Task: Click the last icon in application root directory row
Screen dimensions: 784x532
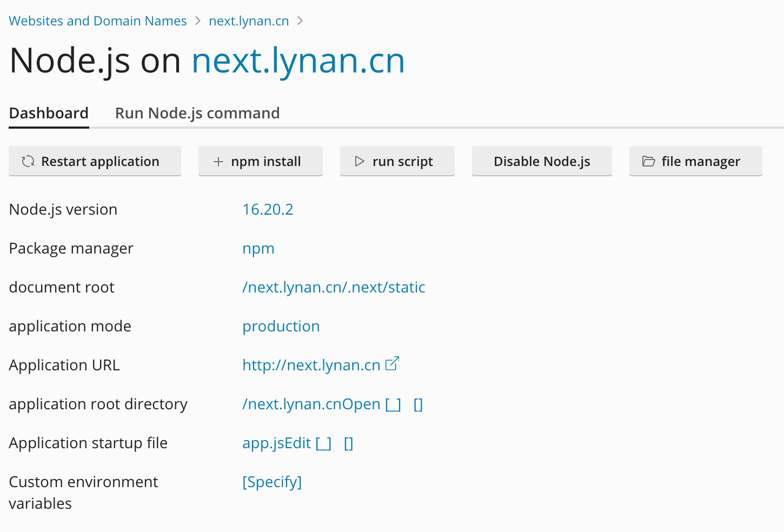Action: pos(418,404)
